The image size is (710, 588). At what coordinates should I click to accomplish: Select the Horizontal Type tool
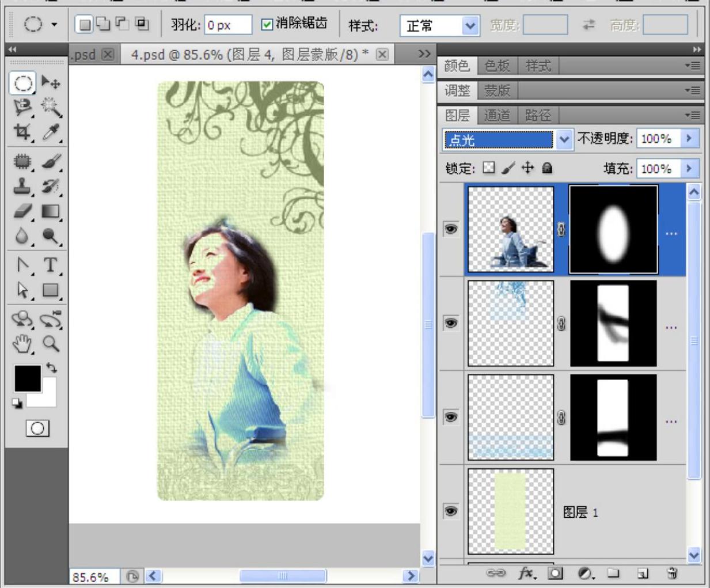(51, 265)
